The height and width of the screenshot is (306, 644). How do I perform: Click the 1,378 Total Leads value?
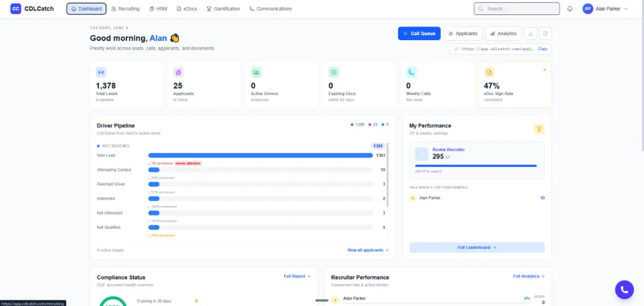pyautogui.click(x=106, y=85)
